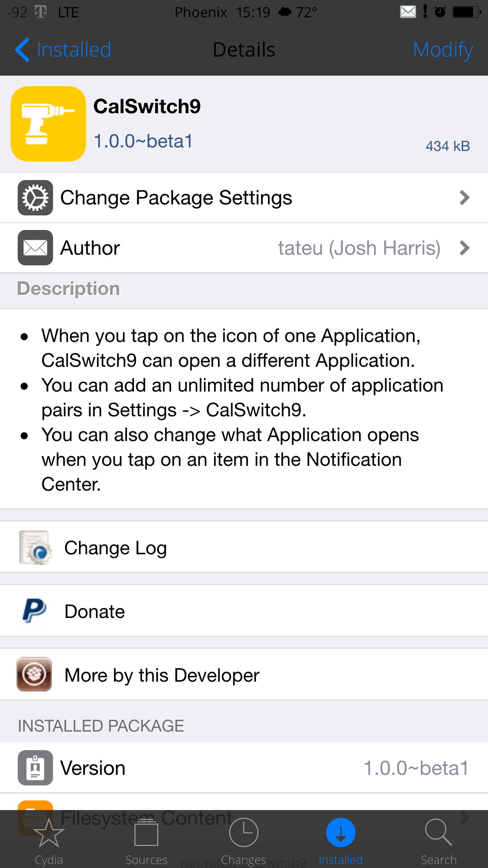
Task: Expand Change Package Settings chevron
Action: tap(464, 198)
